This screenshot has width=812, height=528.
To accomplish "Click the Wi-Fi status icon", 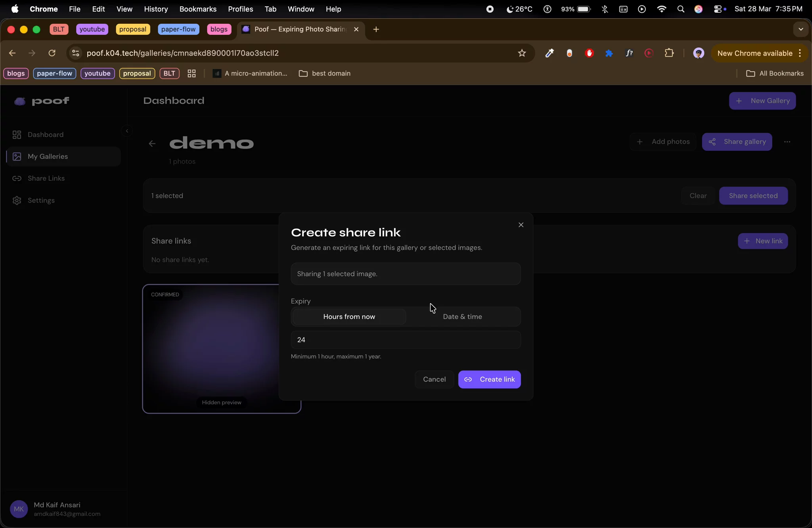I will tap(661, 9).
